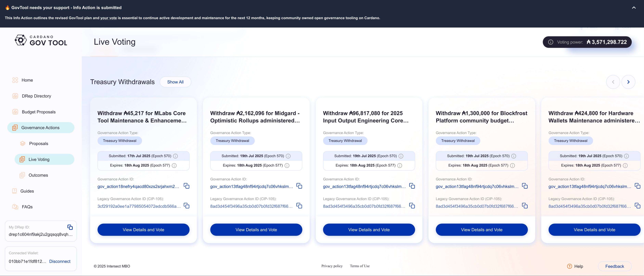Open the 'your vote' banner link

click(108, 18)
